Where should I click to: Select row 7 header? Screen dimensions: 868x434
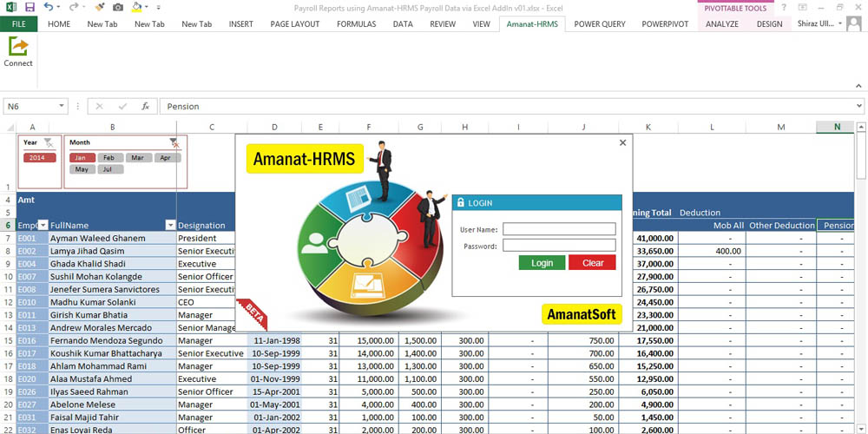9,238
